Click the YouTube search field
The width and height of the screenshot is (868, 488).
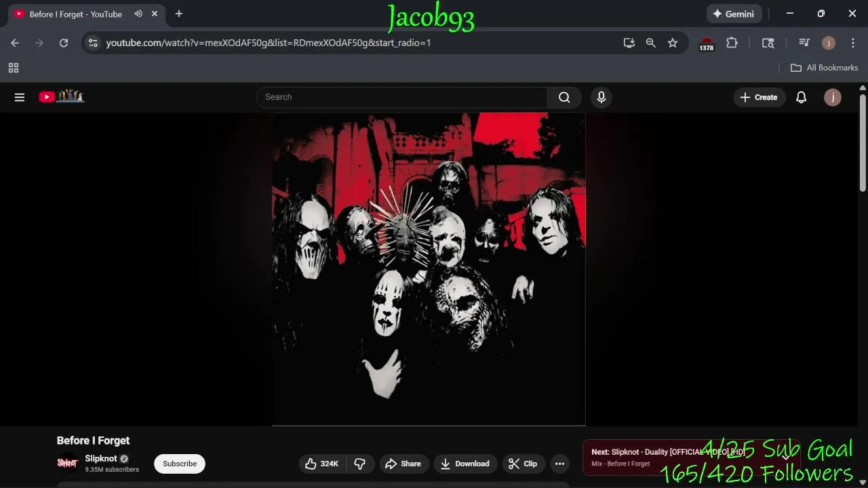(x=401, y=97)
